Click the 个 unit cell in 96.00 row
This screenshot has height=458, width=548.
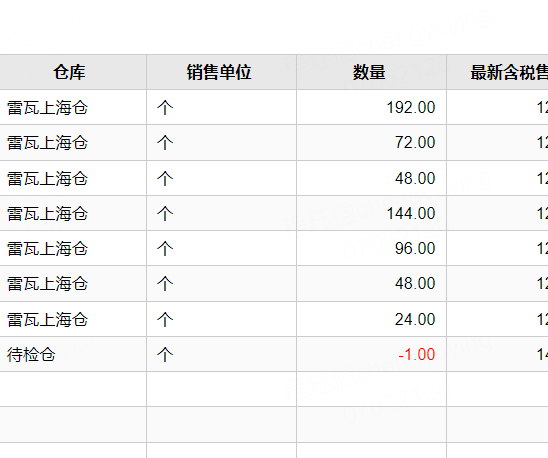point(222,248)
